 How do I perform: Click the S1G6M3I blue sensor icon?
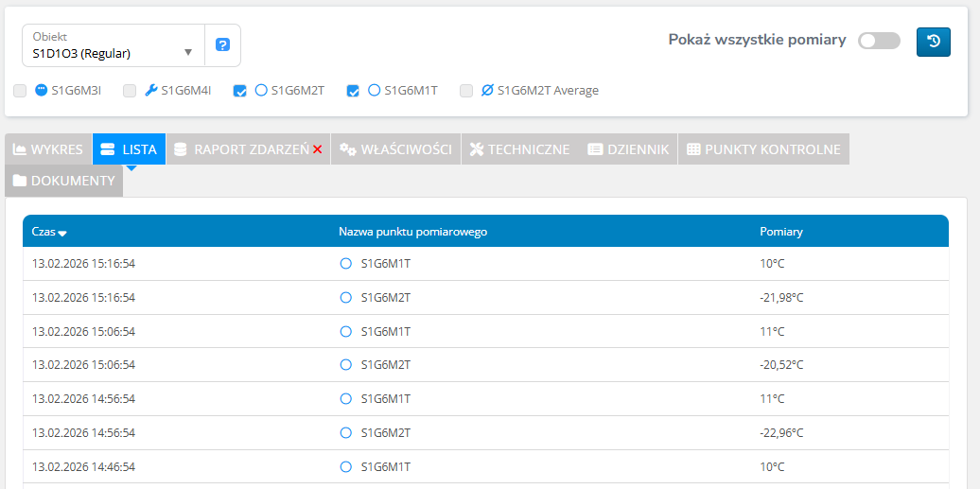coord(41,91)
